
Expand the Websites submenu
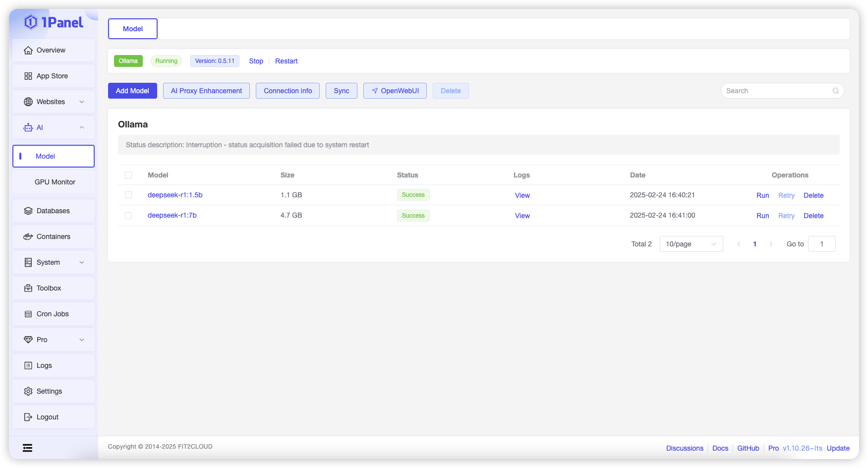pyautogui.click(x=82, y=102)
